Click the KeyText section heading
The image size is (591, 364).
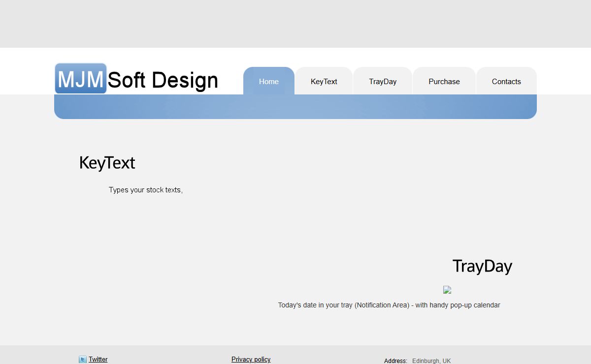coord(107,163)
